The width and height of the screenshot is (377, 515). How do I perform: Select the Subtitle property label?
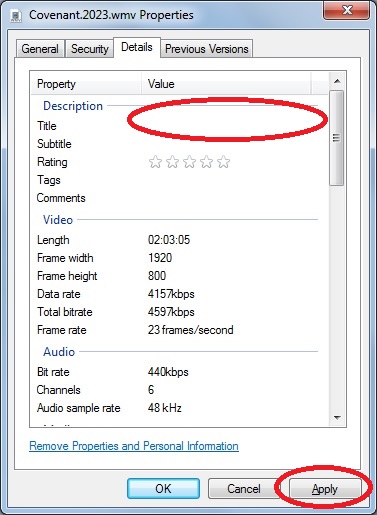click(x=54, y=144)
